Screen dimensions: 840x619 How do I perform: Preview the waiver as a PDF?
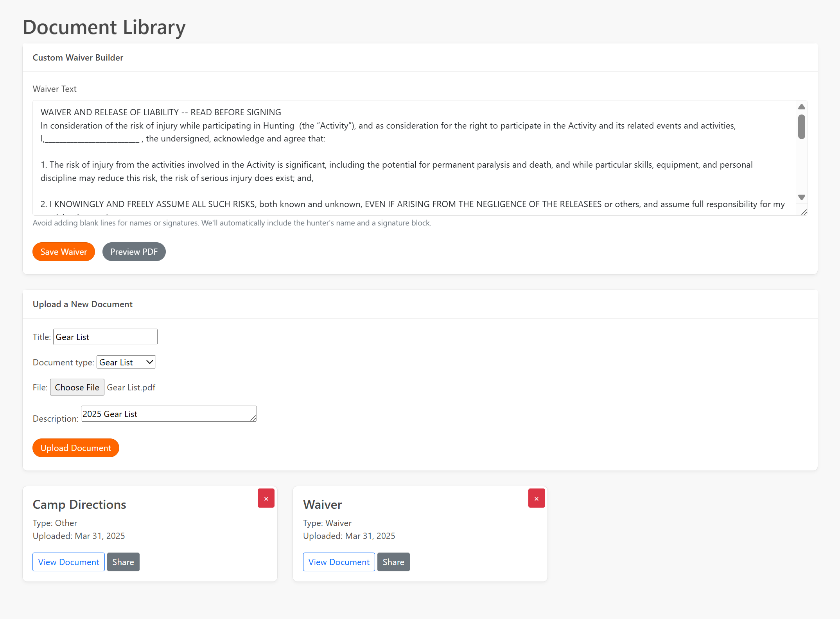[x=134, y=251]
